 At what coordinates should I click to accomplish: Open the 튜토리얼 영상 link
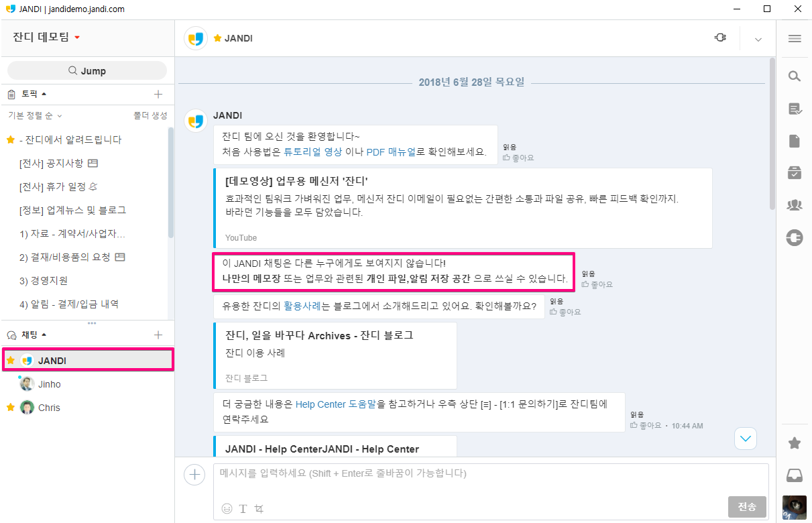click(312, 152)
